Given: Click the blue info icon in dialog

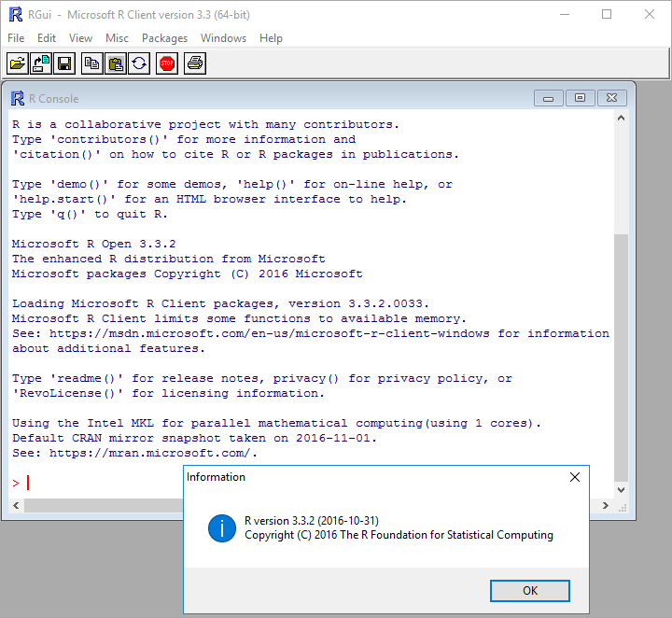Looking at the screenshot, I should pyautogui.click(x=222, y=528).
